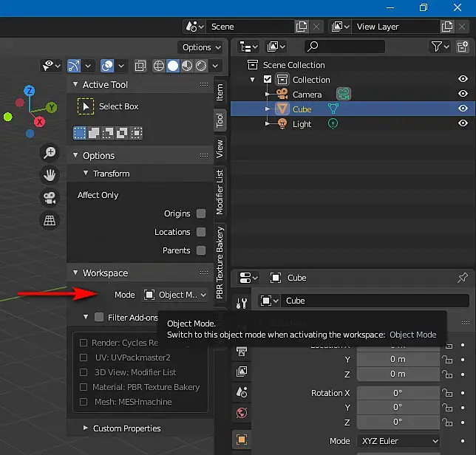Open the Tool properties tab
The image size is (476, 455).
pyautogui.click(x=242, y=302)
